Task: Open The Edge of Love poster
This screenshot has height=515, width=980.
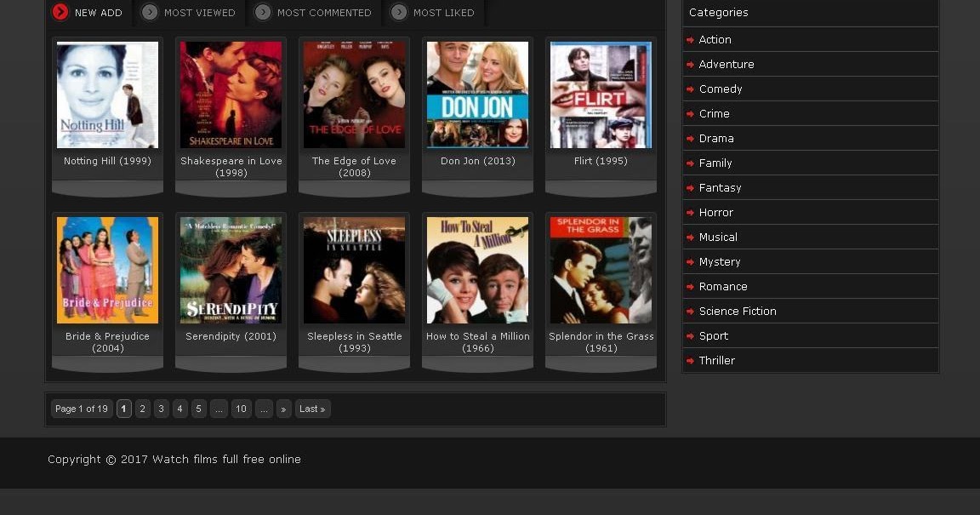Action: (355, 95)
